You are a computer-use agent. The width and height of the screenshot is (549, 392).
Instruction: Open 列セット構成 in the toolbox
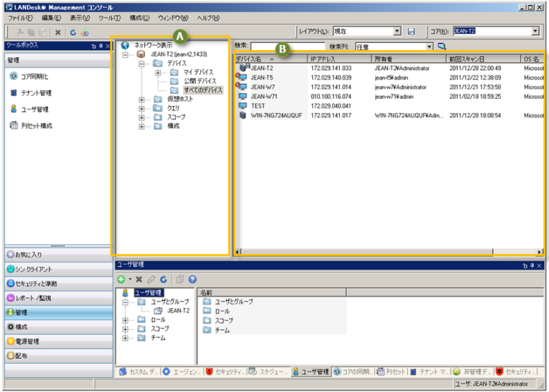[x=31, y=125]
